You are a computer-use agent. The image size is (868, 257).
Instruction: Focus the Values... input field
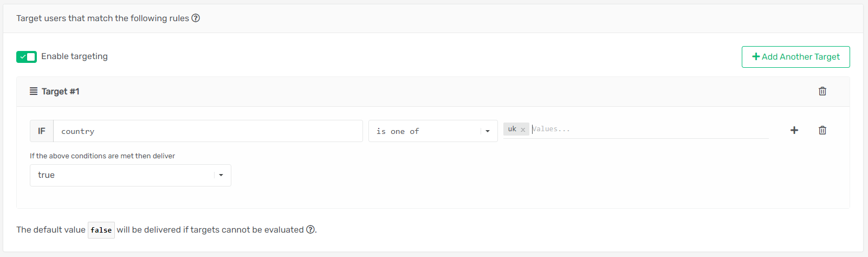click(649, 129)
